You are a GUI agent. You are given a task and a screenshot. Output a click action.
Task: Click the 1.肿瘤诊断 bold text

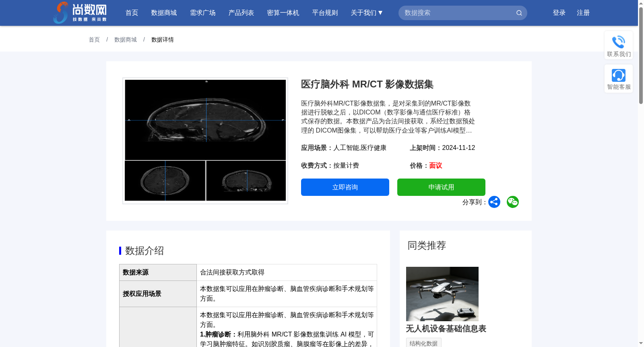219,334
